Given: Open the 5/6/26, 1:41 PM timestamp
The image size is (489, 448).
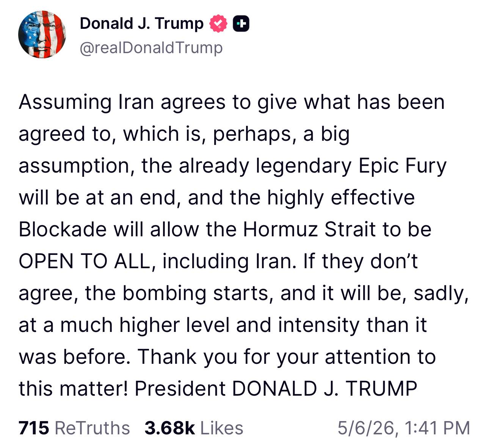Looking at the screenshot, I should tap(404, 428).
